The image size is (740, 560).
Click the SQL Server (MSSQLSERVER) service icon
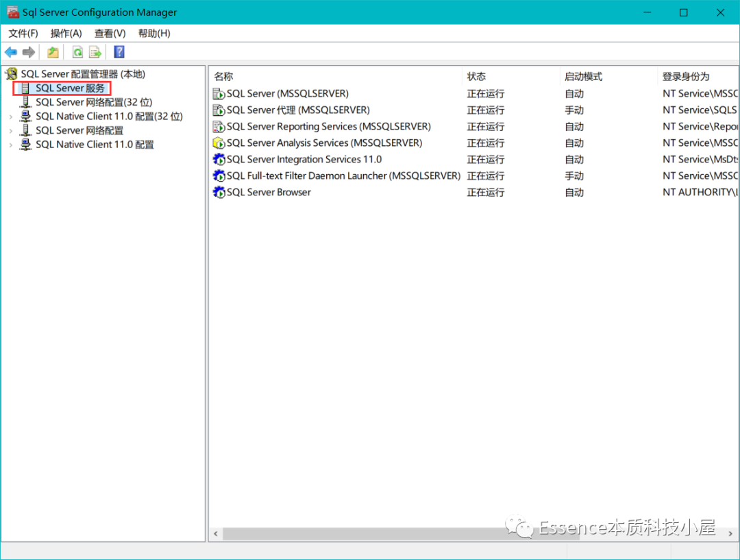point(219,93)
